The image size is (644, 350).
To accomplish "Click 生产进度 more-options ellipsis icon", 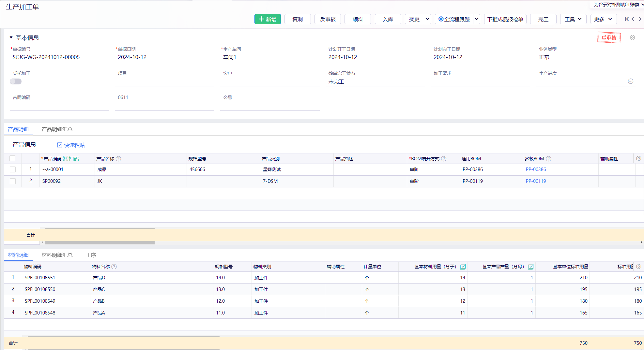I will tap(631, 81).
